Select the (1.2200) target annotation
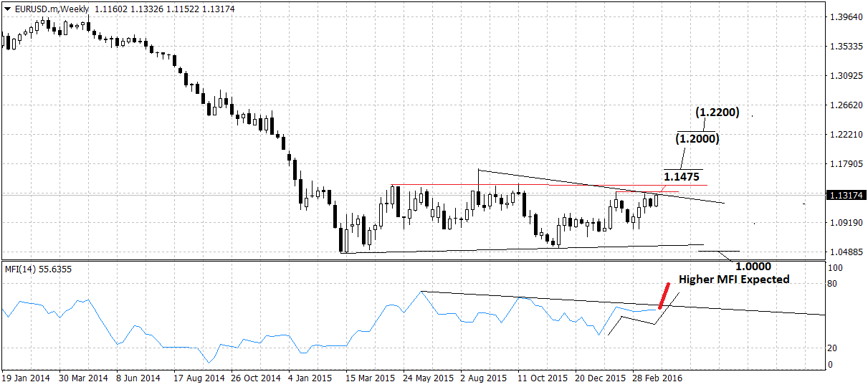This screenshot has width=868, height=387. click(x=717, y=113)
